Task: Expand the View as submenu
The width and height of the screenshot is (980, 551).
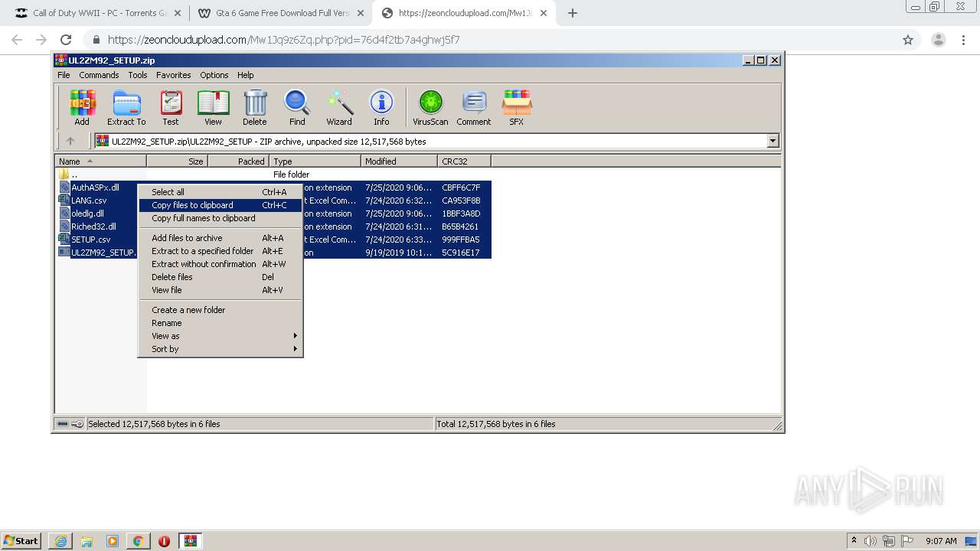Action: (x=220, y=336)
